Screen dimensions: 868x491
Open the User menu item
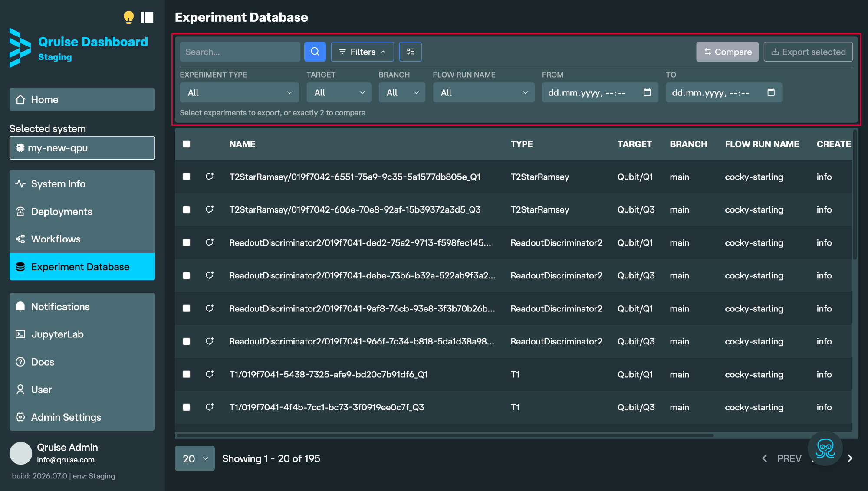(x=82, y=390)
